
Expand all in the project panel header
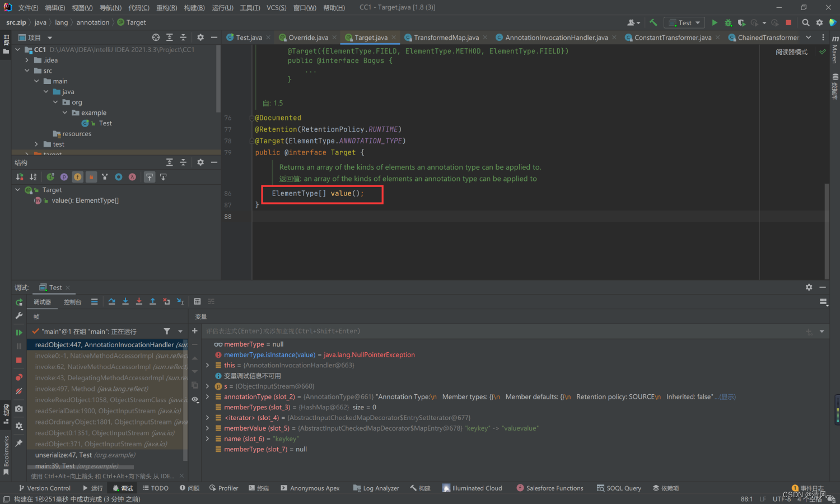coord(170,38)
